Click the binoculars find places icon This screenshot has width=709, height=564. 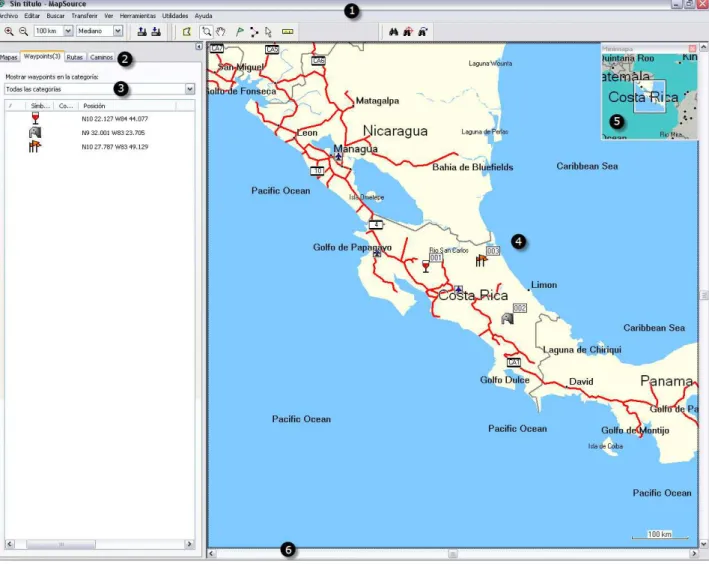pos(394,32)
